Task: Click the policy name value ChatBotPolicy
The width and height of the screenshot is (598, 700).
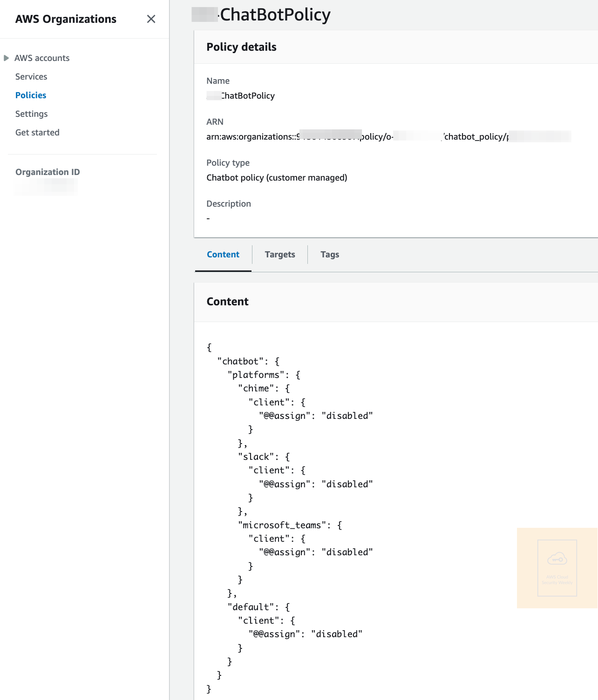Action: click(241, 96)
